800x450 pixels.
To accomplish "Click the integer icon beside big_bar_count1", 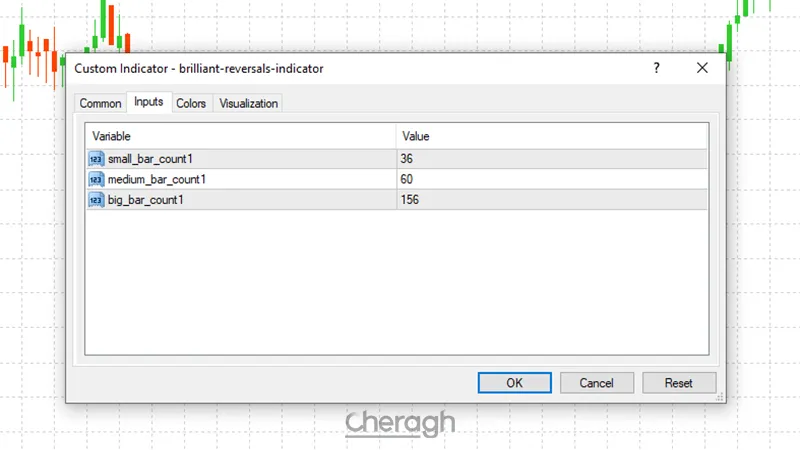I will 96,200.
